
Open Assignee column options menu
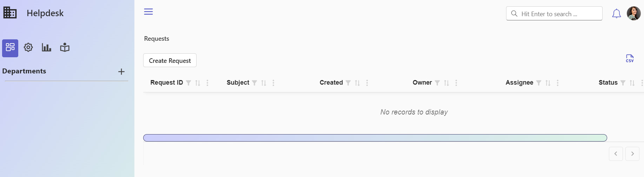click(x=558, y=83)
